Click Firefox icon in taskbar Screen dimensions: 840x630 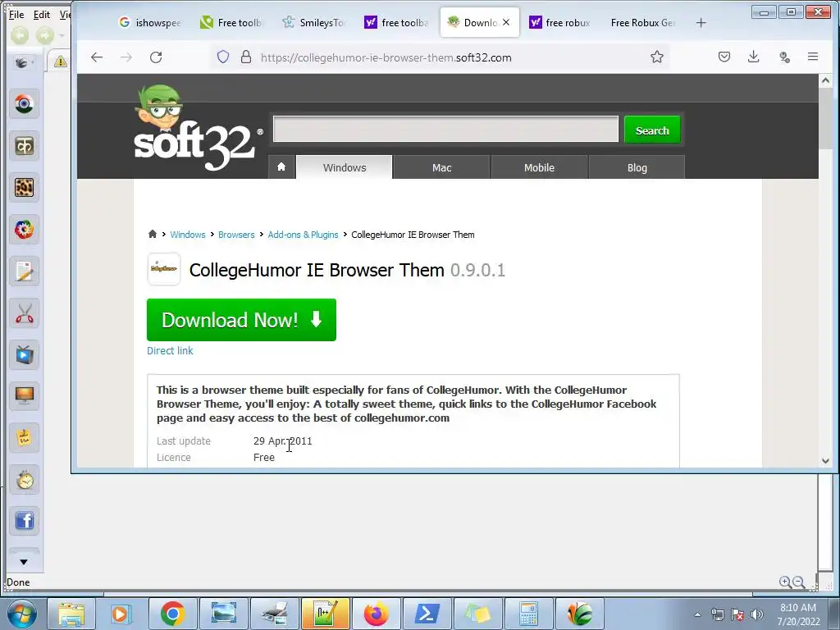click(376, 614)
